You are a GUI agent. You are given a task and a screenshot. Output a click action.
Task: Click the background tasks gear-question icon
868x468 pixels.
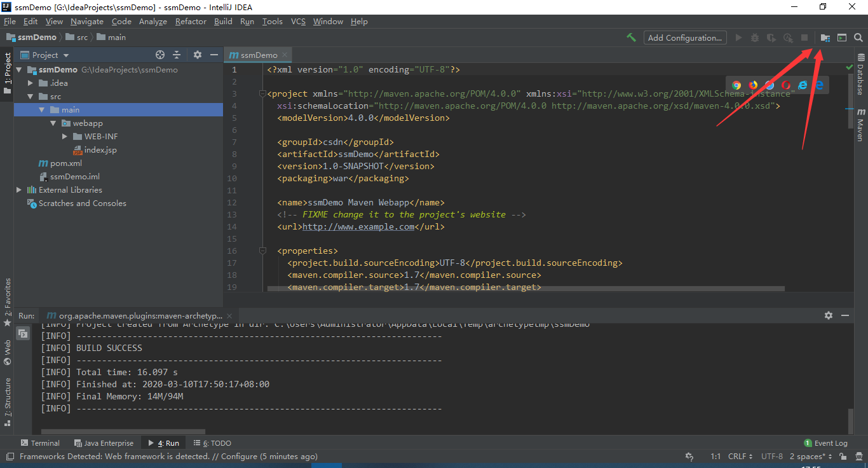pyautogui.click(x=689, y=457)
